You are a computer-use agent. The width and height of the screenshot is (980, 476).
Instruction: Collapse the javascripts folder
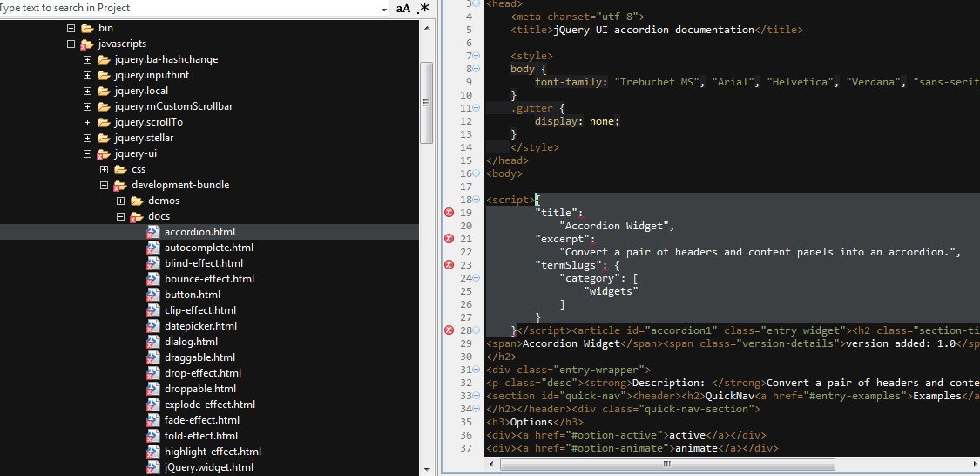[x=71, y=44]
